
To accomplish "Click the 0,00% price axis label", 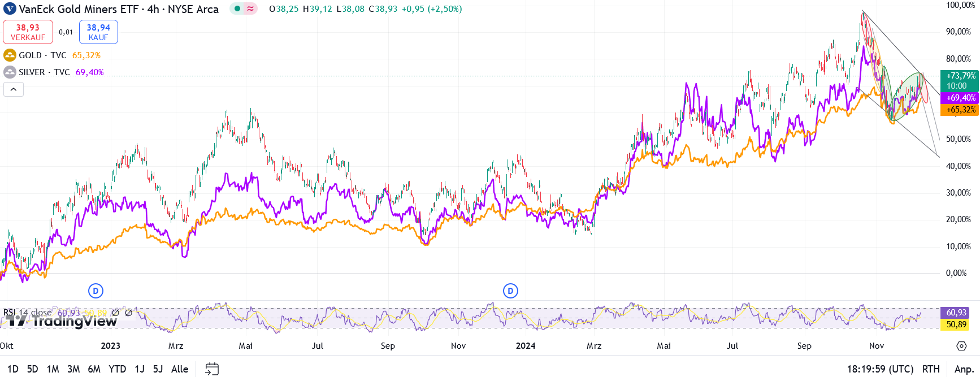I will 956,273.
